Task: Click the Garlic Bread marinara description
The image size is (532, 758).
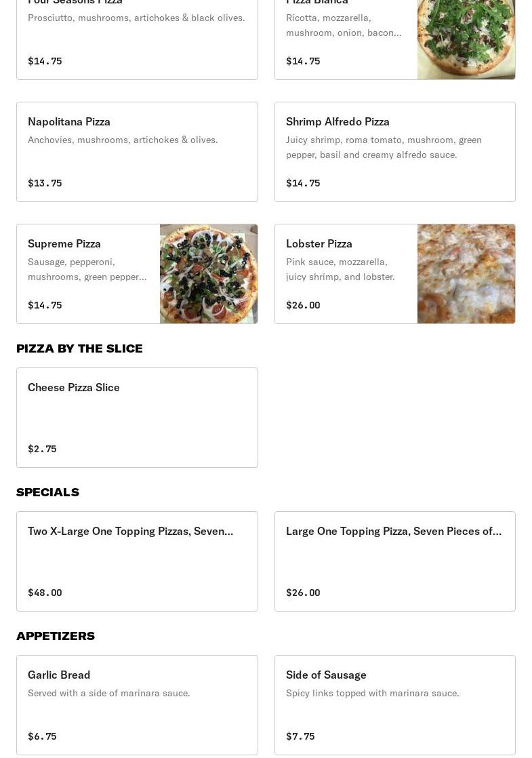Action: pyautogui.click(x=108, y=693)
